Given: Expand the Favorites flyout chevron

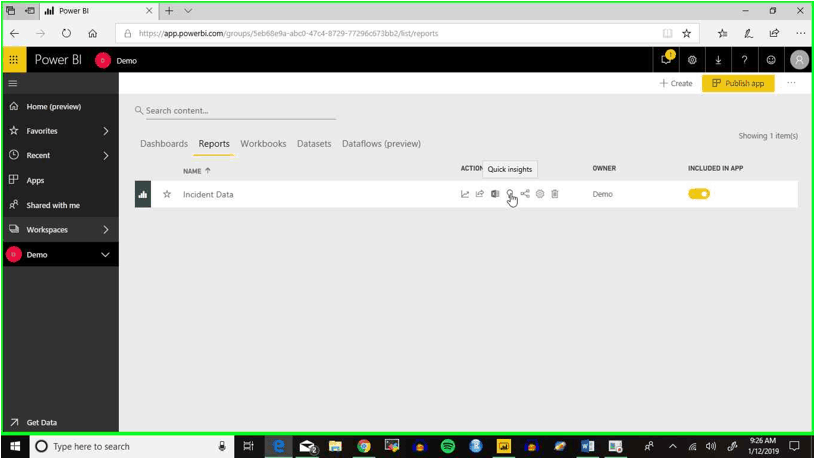Looking at the screenshot, I should coord(106,131).
